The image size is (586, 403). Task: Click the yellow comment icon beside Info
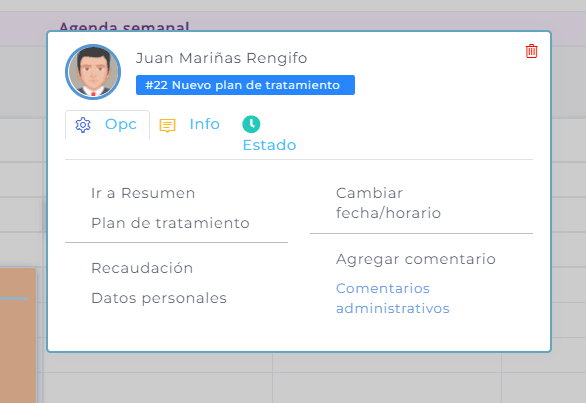click(167, 126)
